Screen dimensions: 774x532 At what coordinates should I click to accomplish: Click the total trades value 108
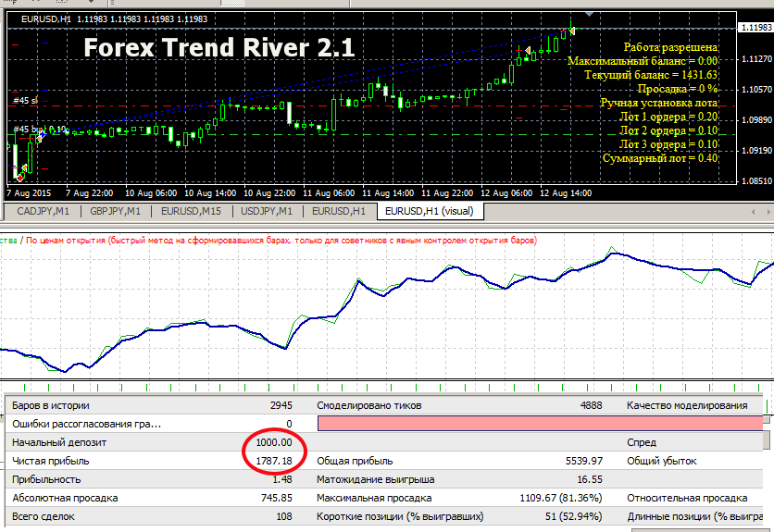[x=284, y=516]
